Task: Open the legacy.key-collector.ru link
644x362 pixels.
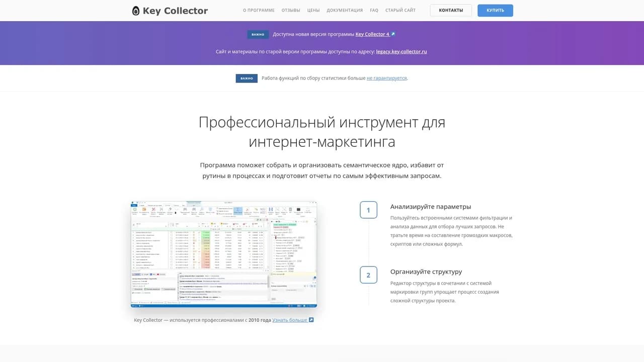Action: [401, 51]
